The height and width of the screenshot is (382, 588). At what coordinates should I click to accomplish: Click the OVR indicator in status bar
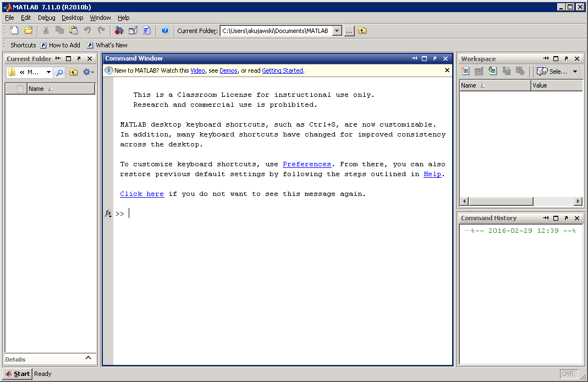[568, 374]
